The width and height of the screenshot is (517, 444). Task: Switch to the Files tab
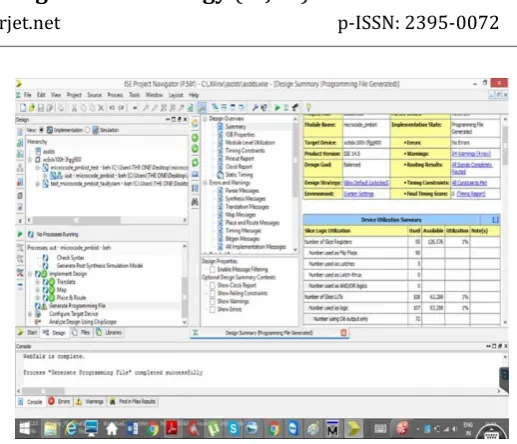click(81, 332)
